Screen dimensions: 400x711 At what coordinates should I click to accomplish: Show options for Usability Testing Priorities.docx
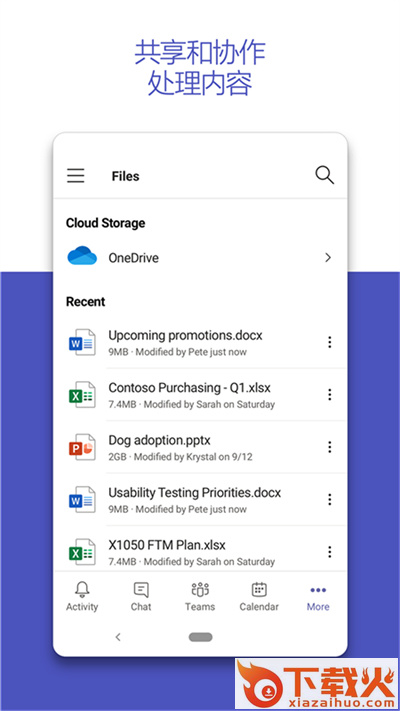point(330,500)
